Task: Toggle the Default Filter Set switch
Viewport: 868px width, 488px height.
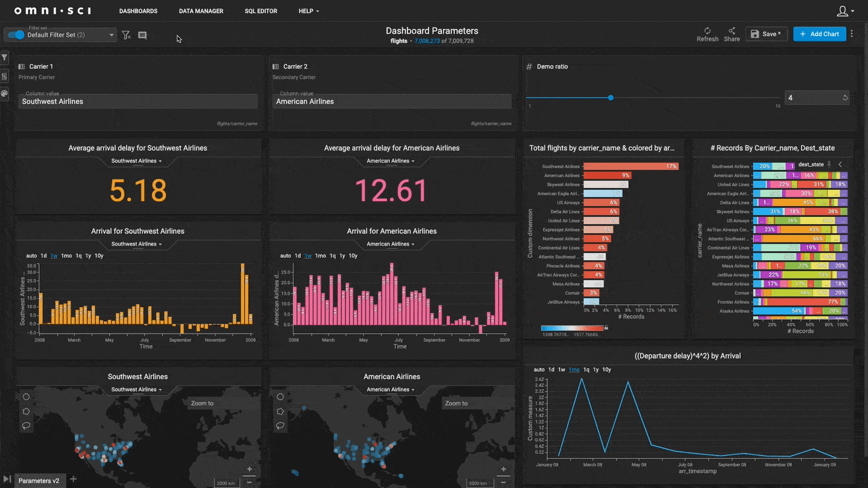Action: pos(16,35)
